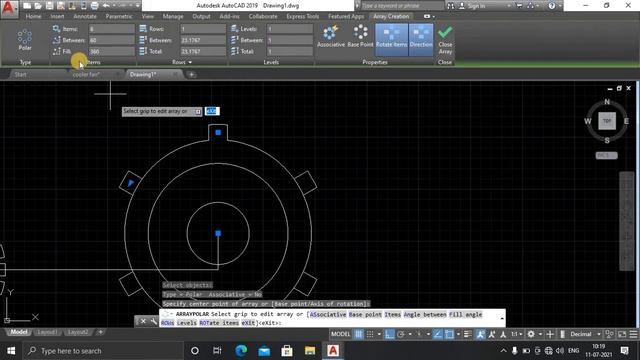Viewport: 640px width, 360px height.
Task: Open the Decimal units dropdown
Action: point(584,334)
